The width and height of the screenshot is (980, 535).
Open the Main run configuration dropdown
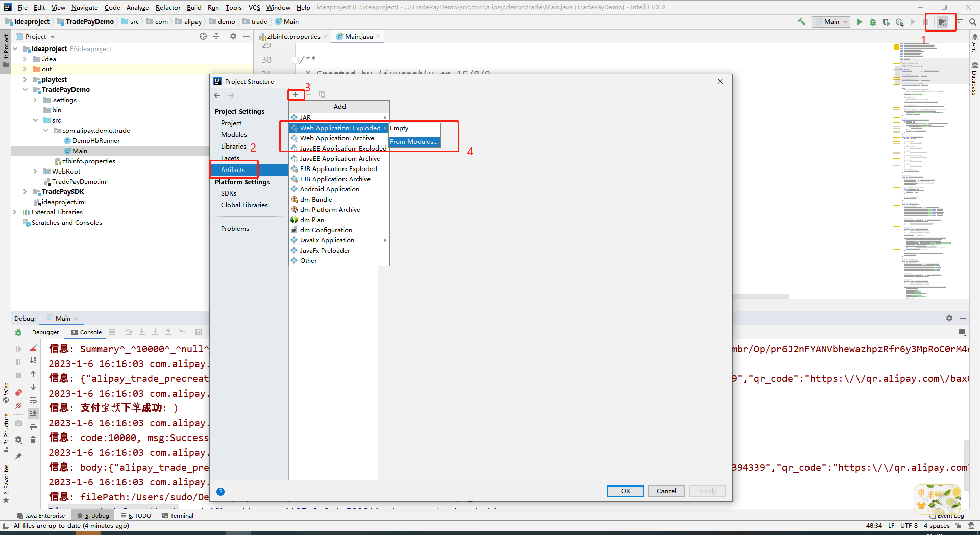pos(831,22)
